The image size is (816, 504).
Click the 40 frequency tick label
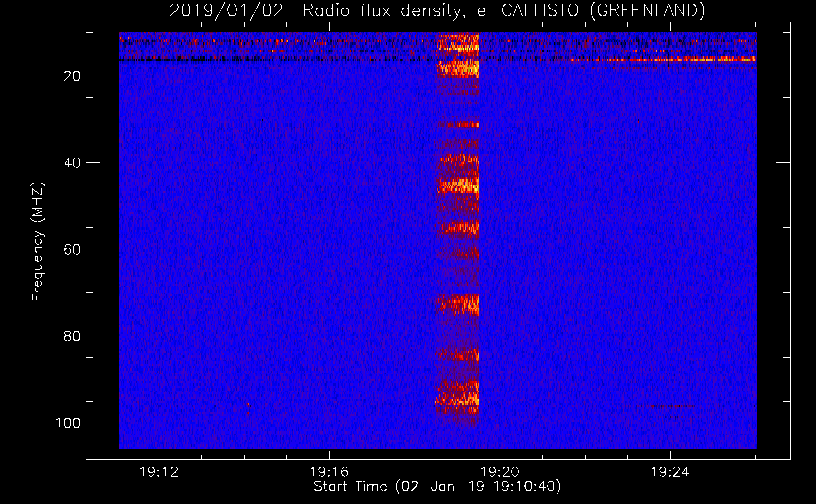pyautogui.click(x=72, y=163)
